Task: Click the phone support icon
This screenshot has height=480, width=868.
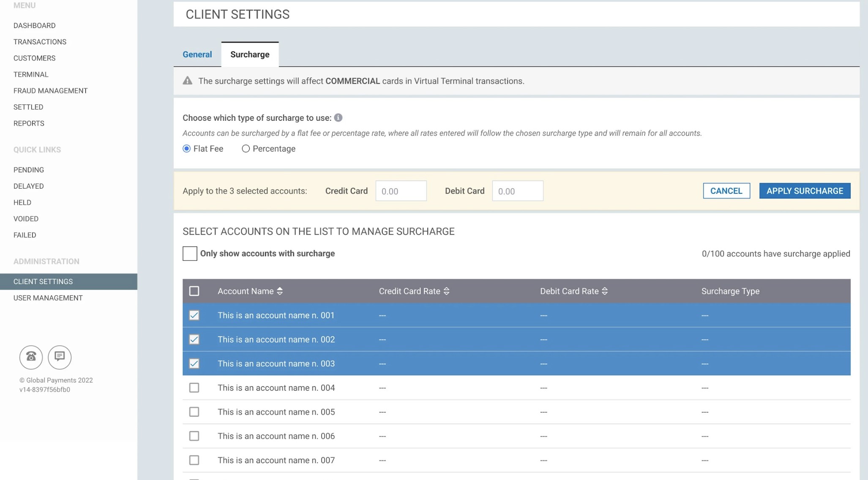Action: [31, 357]
